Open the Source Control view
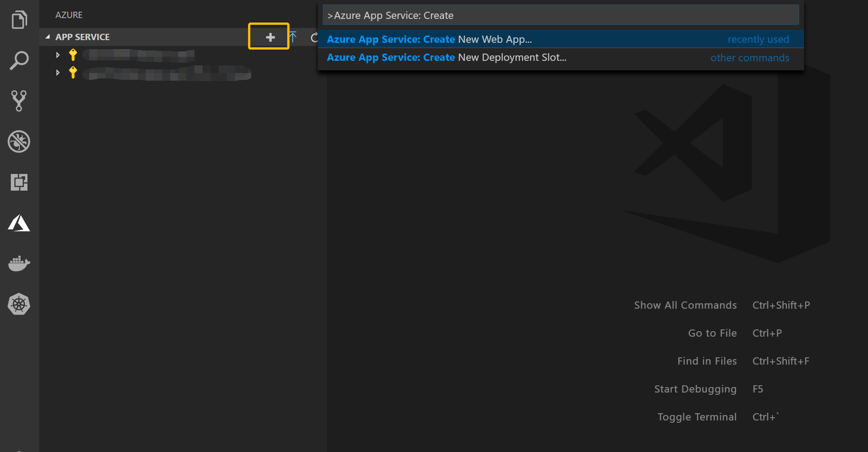 click(18, 101)
